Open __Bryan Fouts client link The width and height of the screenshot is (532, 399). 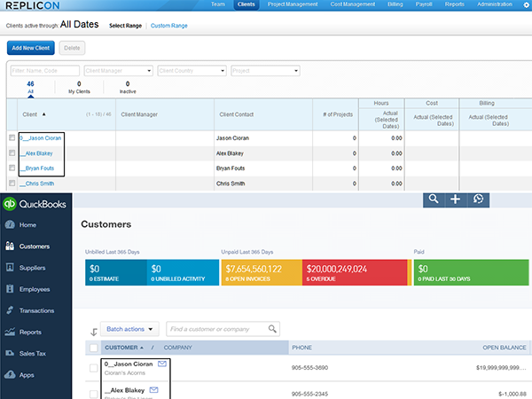point(37,168)
